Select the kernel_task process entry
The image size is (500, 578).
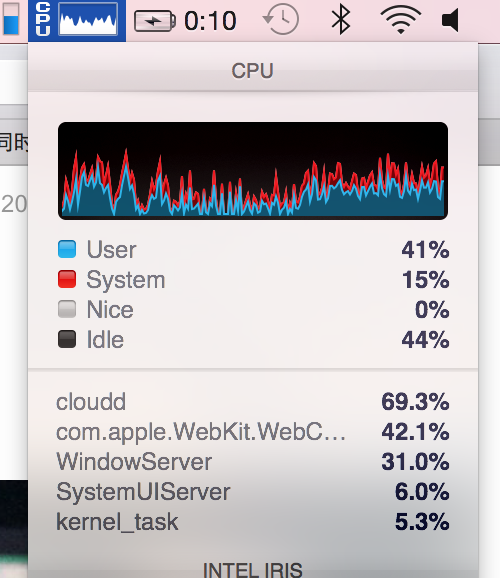253,522
